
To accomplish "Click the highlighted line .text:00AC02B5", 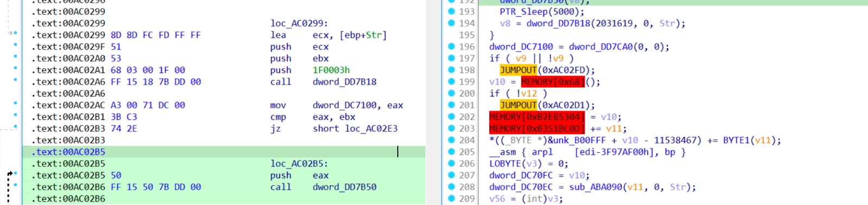I will pyautogui.click(x=224, y=152).
